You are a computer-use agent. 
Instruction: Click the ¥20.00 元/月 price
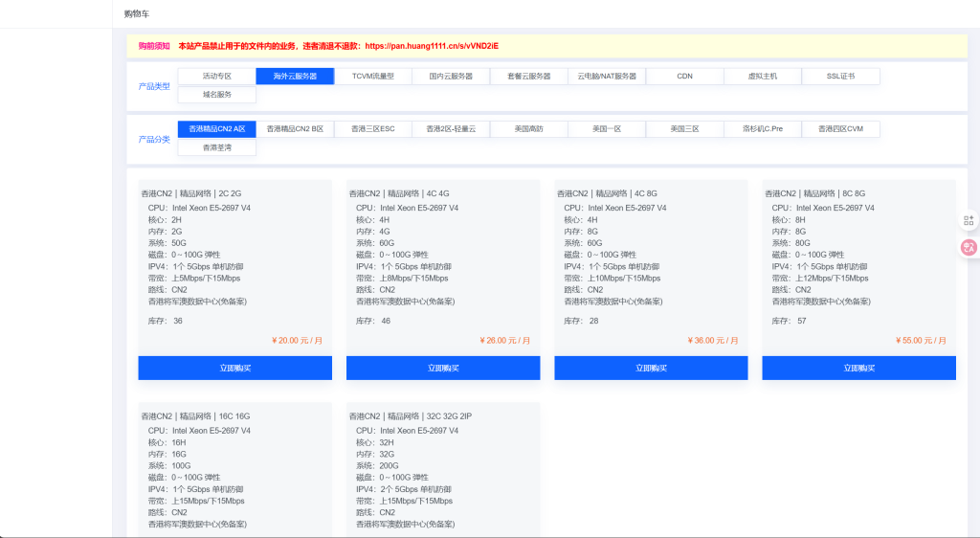(297, 341)
